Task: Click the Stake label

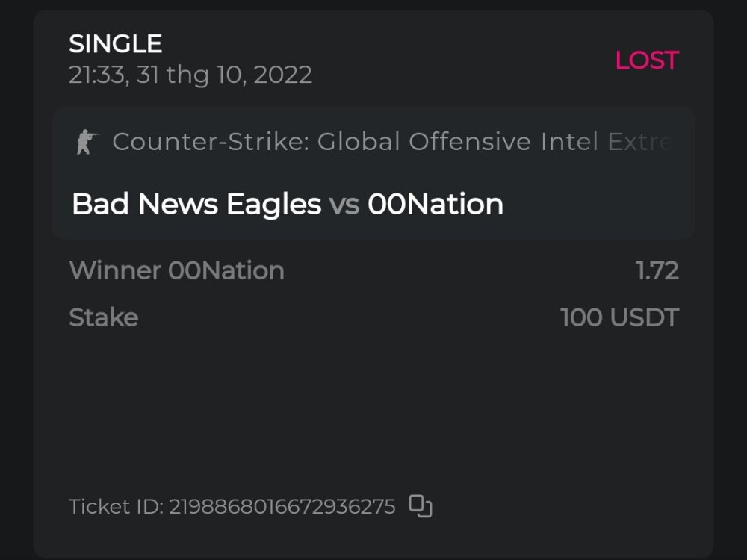Action: tap(103, 317)
